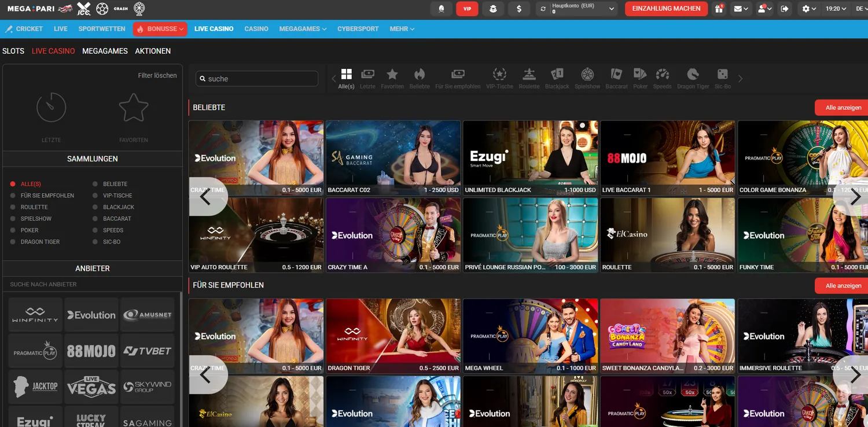Click the dollar sign icon
The width and height of the screenshot is (868, 427).
pyautogui.click(x=519, y=9)
